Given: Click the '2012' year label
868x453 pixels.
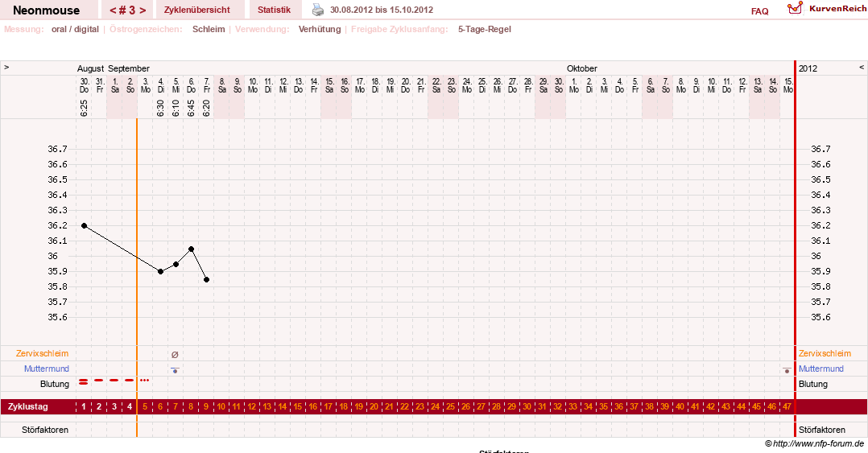Looking at the screenshot, I should click(x=808, y=68).
